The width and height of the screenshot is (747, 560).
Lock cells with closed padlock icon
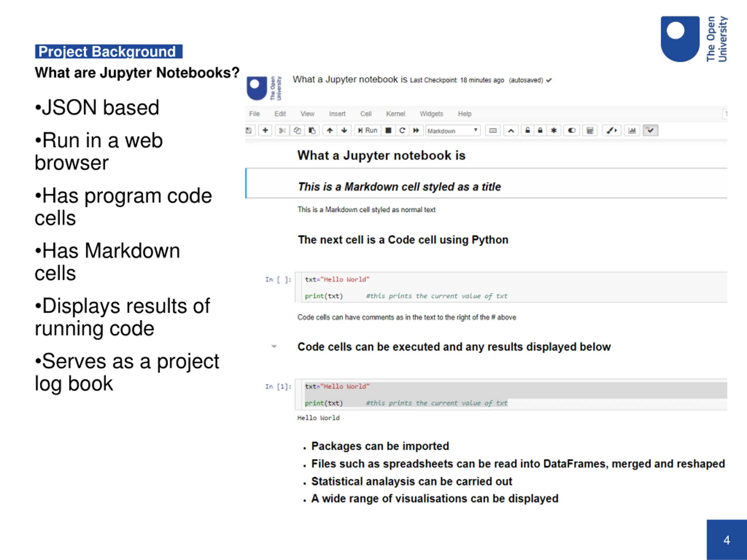(x=540, y=130)
